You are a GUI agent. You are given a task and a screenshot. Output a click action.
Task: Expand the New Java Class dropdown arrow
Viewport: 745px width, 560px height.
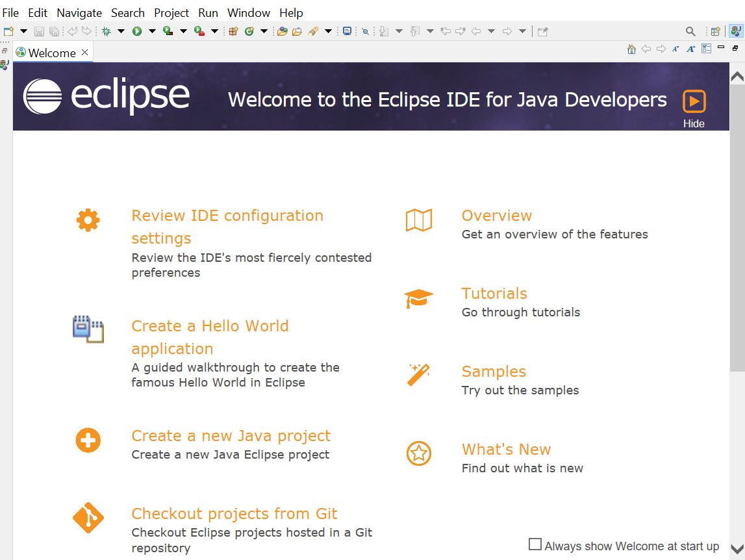point(264,31)
